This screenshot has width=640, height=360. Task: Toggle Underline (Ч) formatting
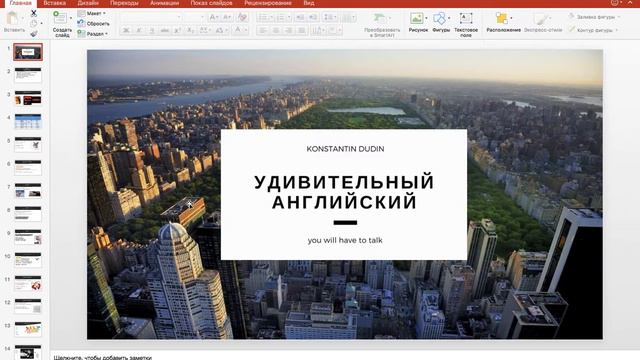coord(152,30)
